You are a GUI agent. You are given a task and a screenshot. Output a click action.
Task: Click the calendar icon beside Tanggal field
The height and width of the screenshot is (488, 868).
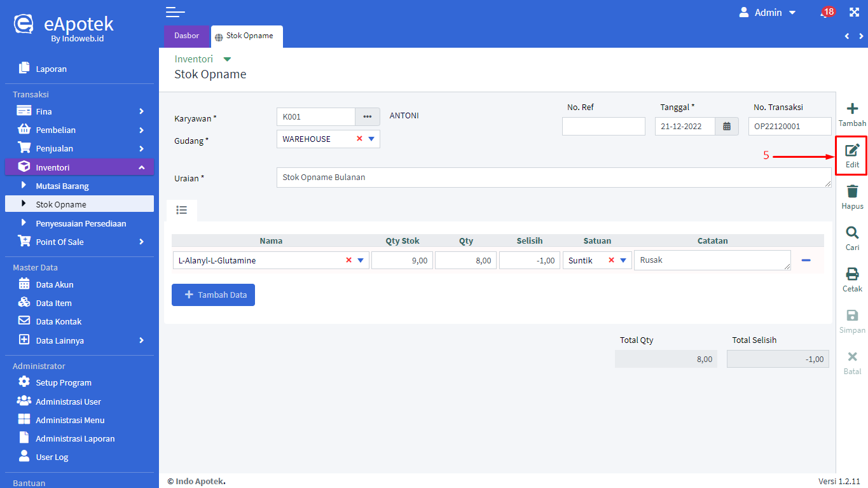727,126
